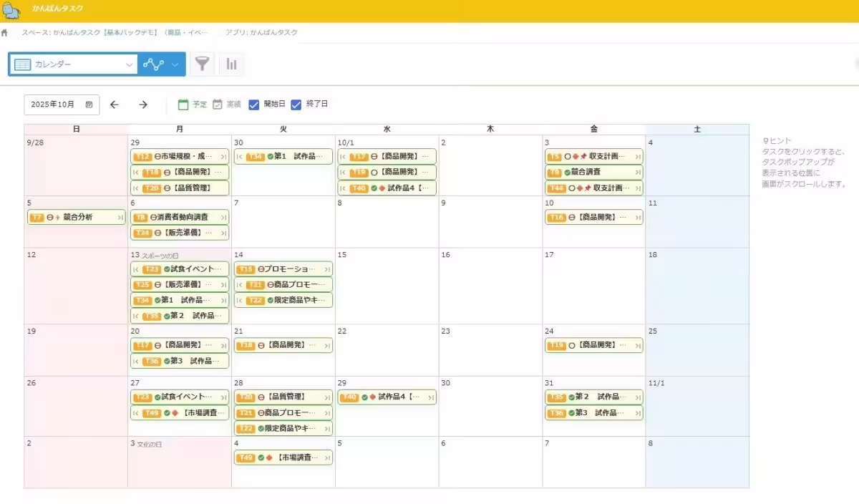This screenshot has width=859, height=504.
Task: Uncheck the 終了日 checkbox
Action: (296, 105)
